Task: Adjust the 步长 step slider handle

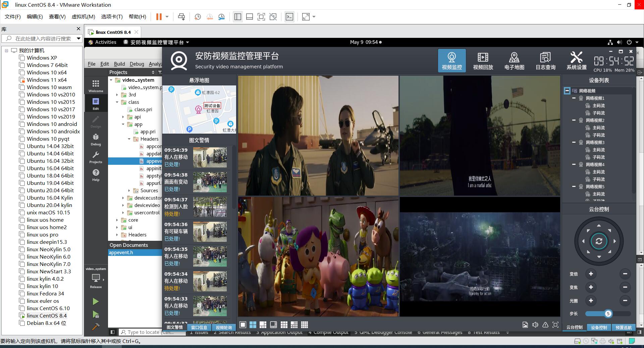Action: click(x=608, y=314)
